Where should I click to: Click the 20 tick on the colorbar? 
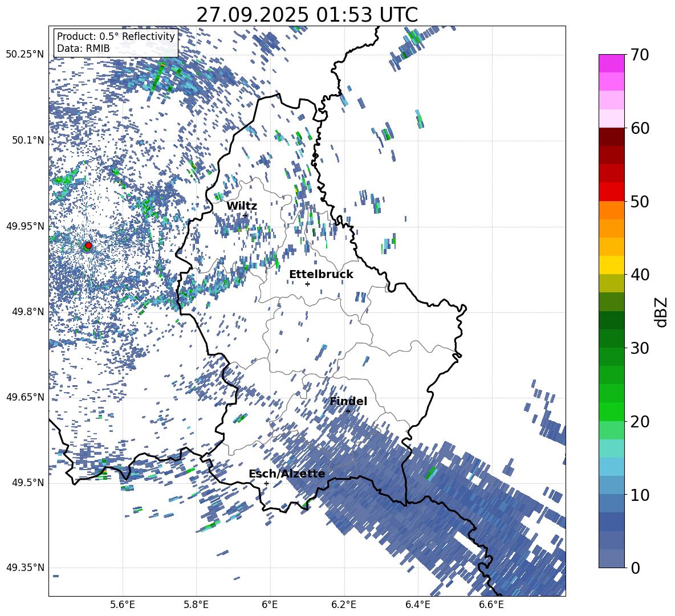(640, 421)
